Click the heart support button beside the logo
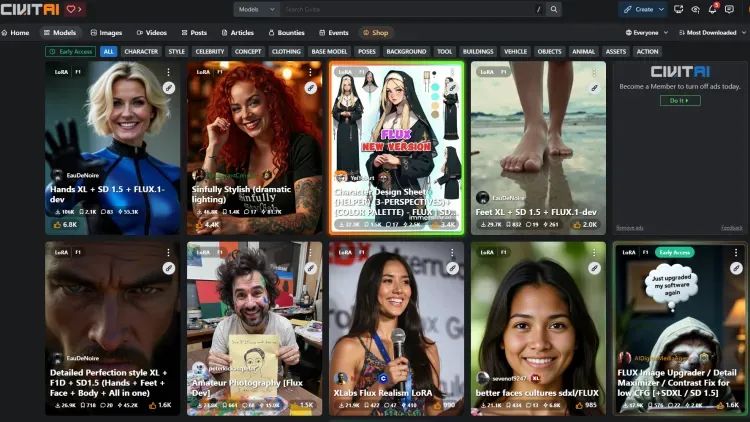The image size is (750, 422). (74, 9)
